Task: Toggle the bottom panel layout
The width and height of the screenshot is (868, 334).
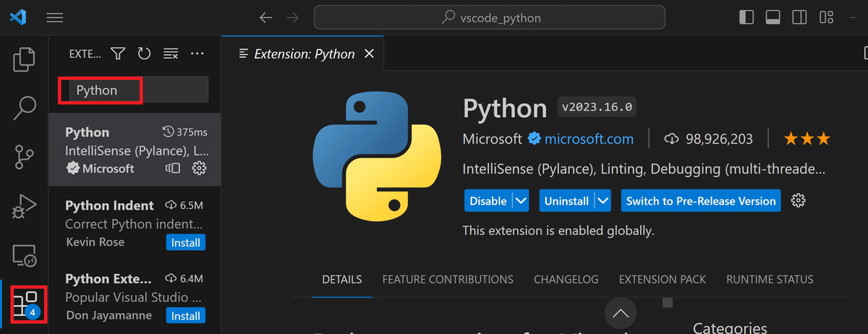Action: click(x=773, y=17)
